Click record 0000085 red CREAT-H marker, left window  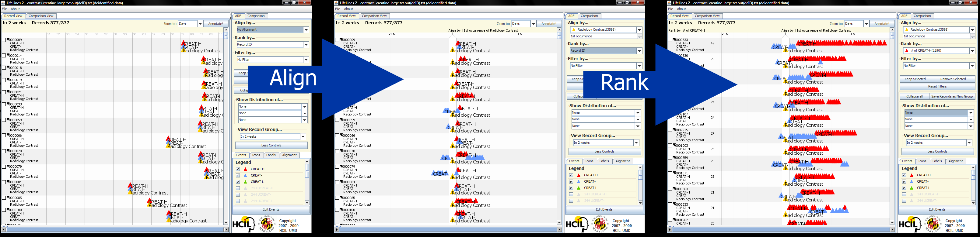pyautogui.click(x=149, y=201)
